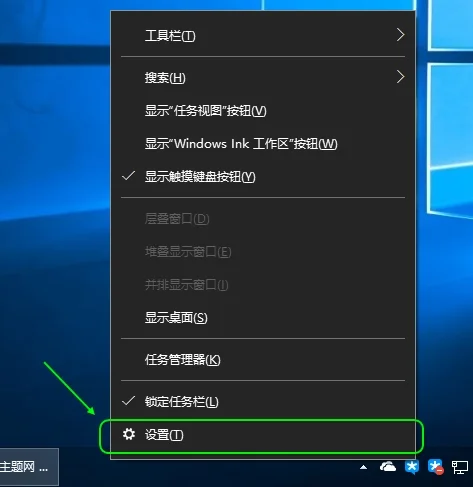Enable 显示"任务视图"按钮(V)

263,111
